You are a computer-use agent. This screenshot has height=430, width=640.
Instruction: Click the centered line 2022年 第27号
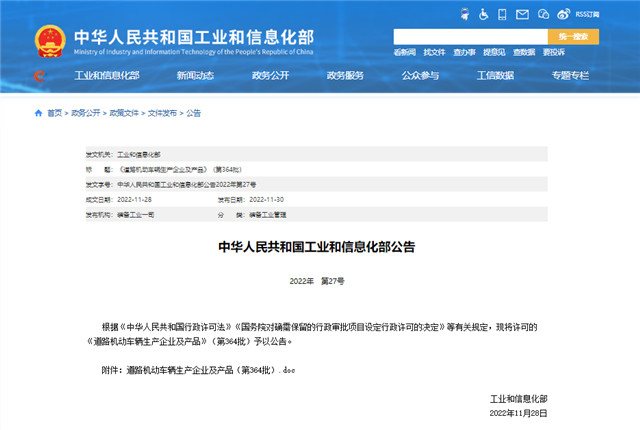pyautogui.click(x=317, y=281)
